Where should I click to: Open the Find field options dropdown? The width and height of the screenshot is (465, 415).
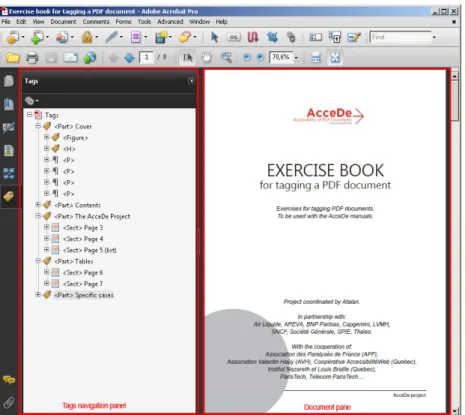(x=434, y=37)
